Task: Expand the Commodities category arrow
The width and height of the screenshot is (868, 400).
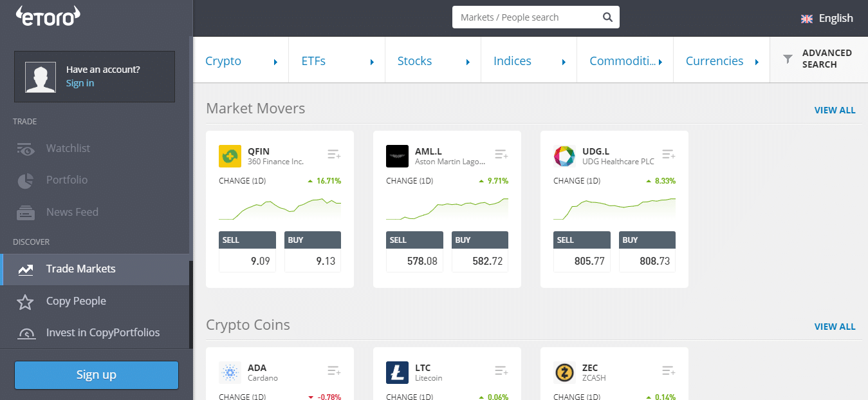Action: [661, 62]
